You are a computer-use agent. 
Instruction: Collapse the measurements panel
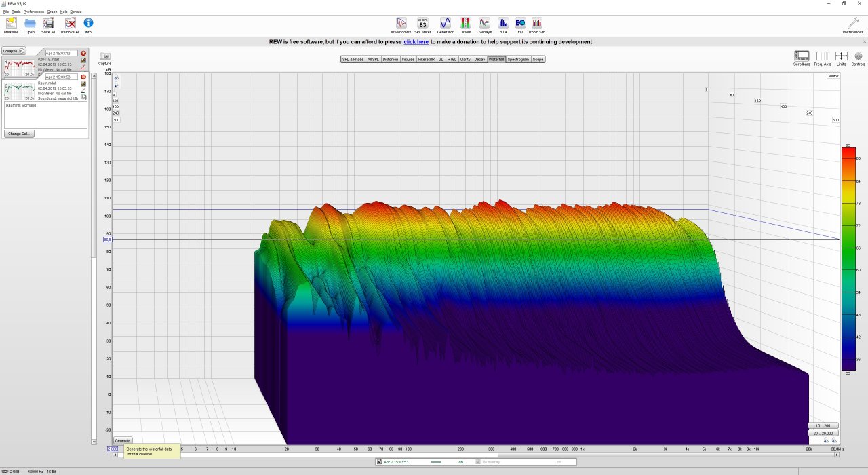click(x=14, y=51)
